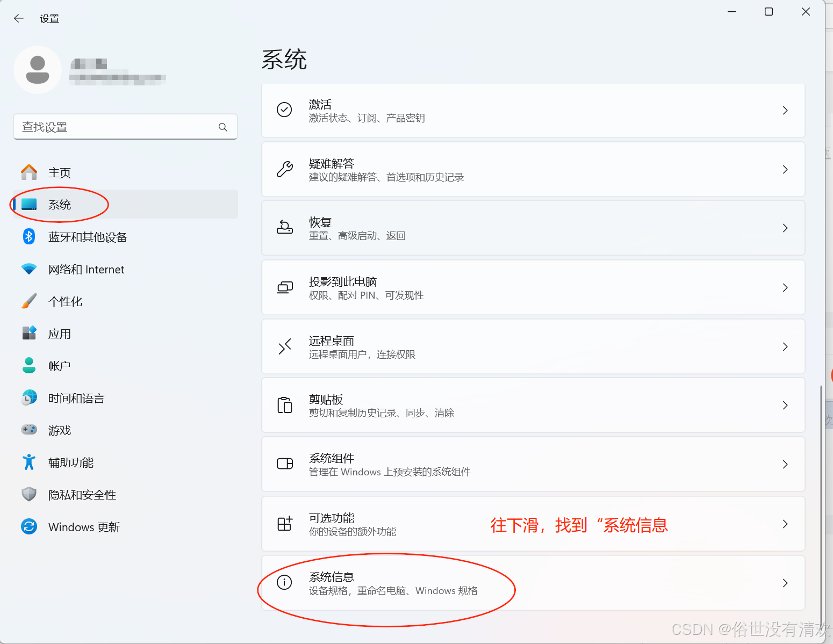Click the user profile avatar
The image size is (833, 644).
click(x=38, y=70)
